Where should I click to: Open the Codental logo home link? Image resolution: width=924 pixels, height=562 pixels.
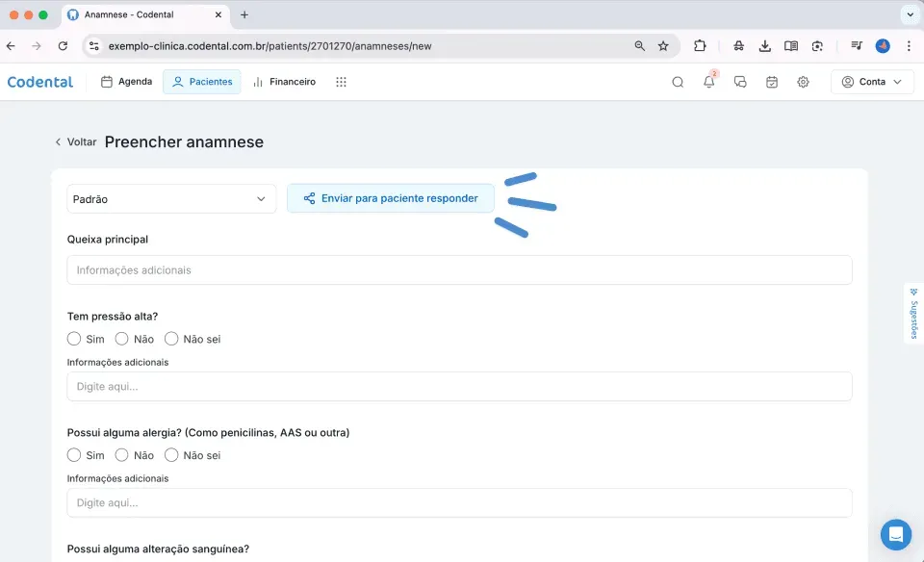(40, 82)
